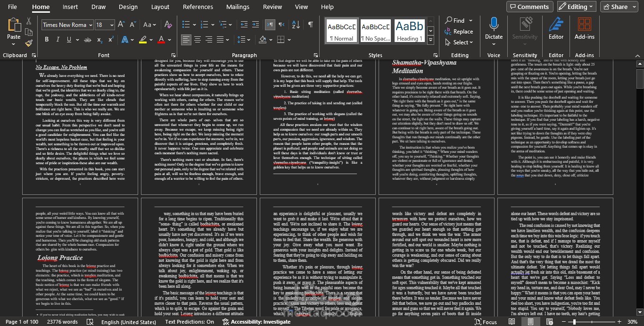Image resolution: width=644 pixels, height=326 pixels.
Task: Toggle Bold formatting
Action: coord(47,40)
